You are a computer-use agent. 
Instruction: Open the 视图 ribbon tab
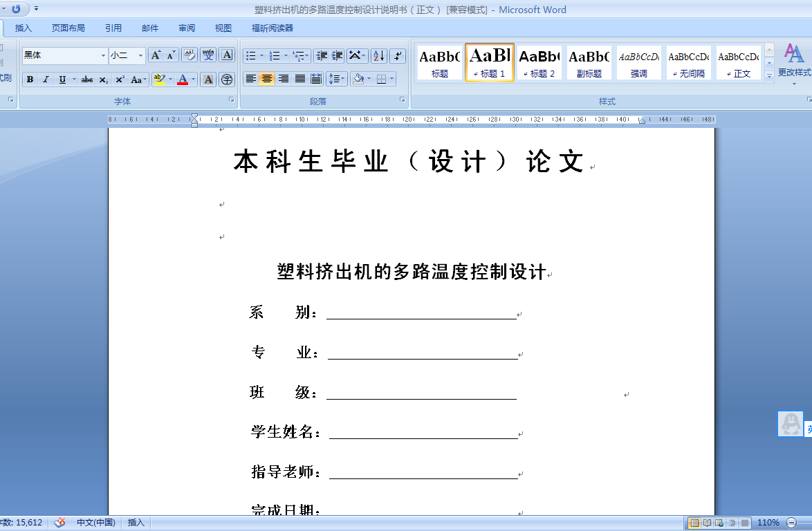coord(223,28)
